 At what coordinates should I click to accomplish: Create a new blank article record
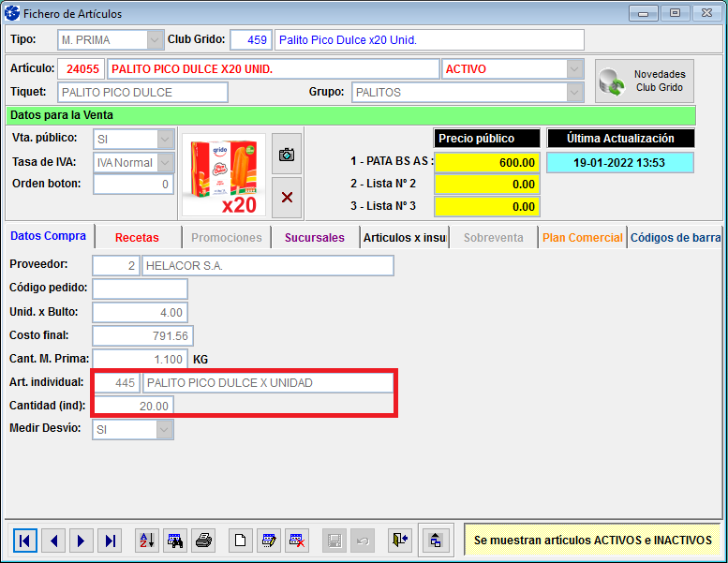241,540
